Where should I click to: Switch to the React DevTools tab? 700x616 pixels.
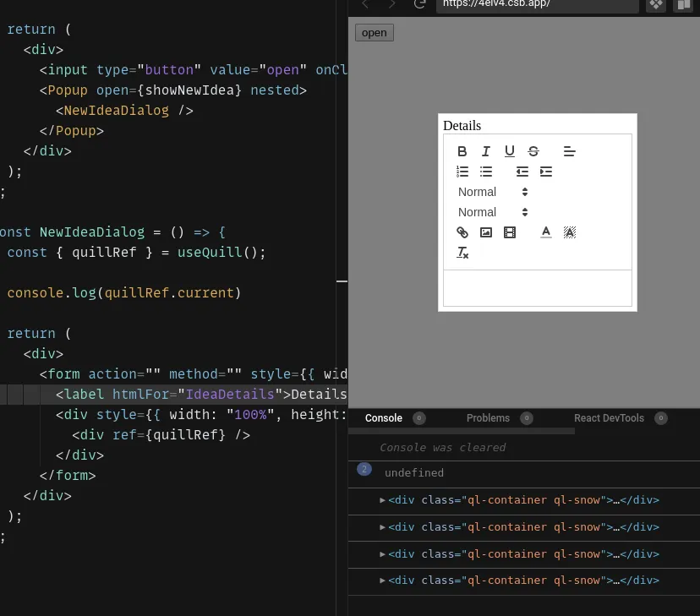pos(609,418)
